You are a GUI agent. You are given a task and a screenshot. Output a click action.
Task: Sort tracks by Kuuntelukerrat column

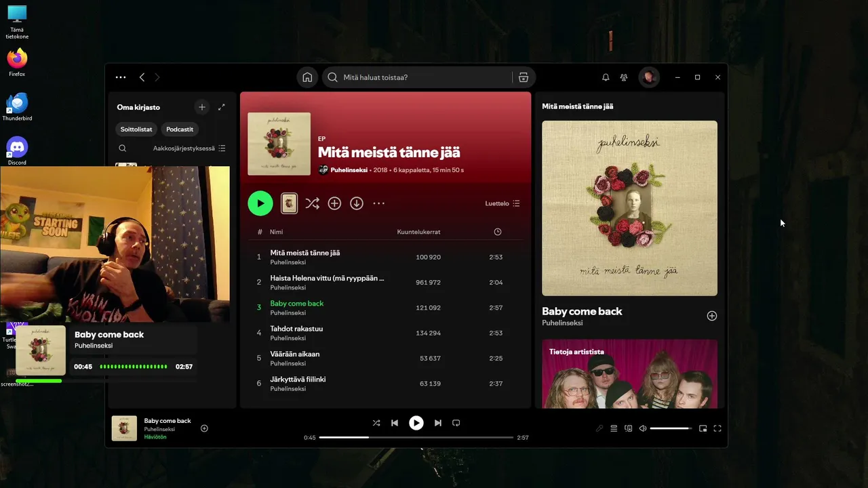tap(418, 232)
